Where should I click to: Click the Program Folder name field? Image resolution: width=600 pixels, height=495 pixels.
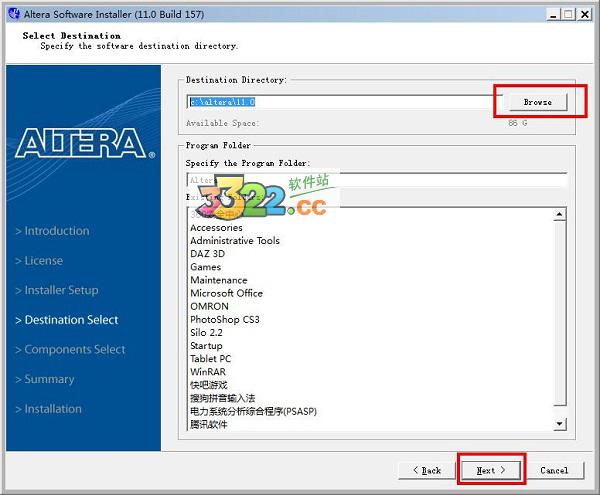tap(377, 180)
